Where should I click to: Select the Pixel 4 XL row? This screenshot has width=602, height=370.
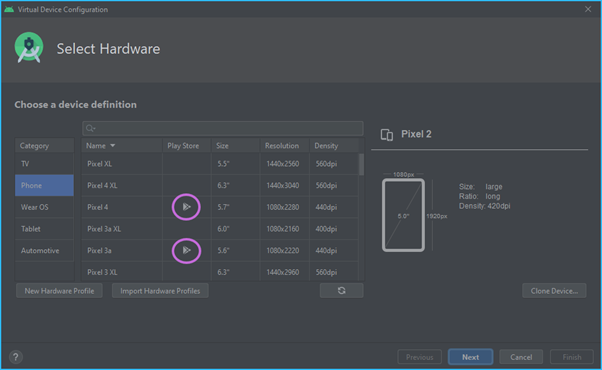(220, 185)
